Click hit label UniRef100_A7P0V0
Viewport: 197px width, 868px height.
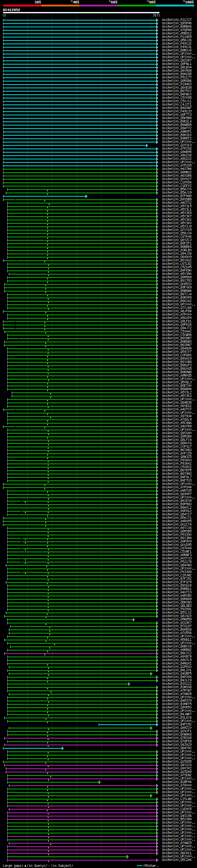click(x=177, y=314)
